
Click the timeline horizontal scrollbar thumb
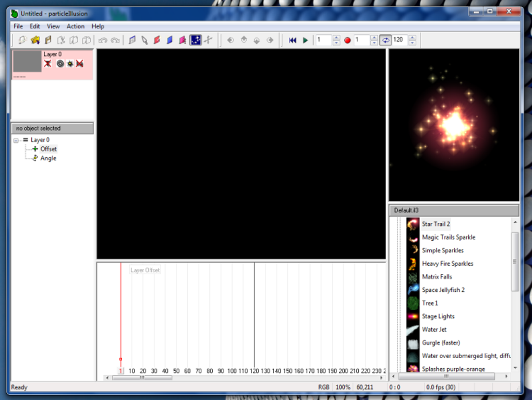[x=142, y=378]
